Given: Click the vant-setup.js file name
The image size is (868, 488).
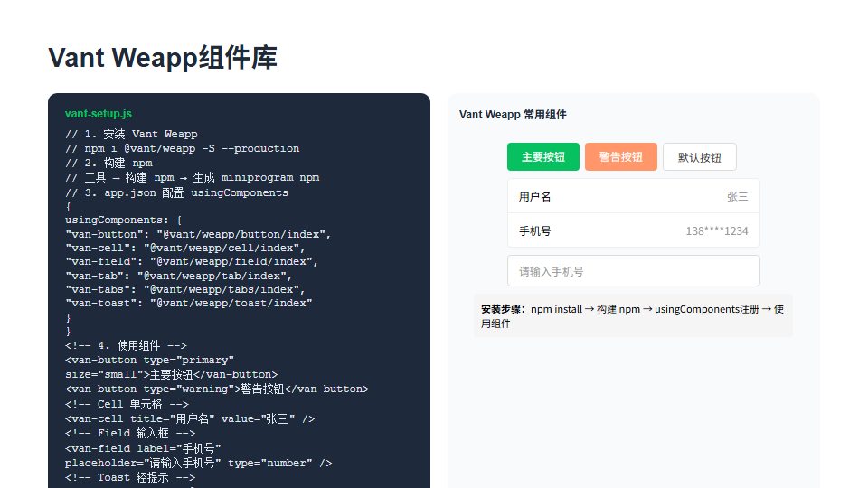Looking at the screenshot, I should click(99, 114).
